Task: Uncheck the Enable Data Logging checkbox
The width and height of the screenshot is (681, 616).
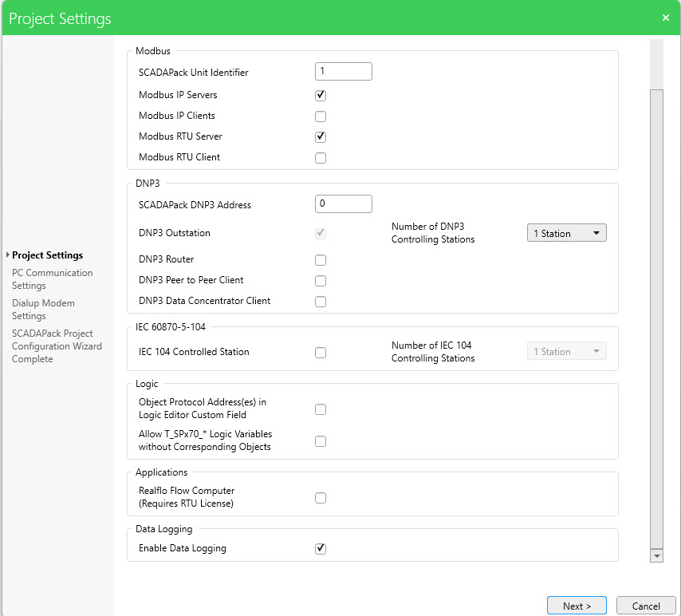Action: tap(321, 549)
